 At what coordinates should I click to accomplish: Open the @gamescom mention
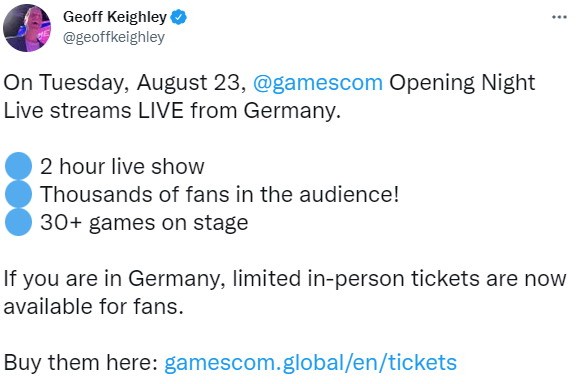pyautogui.click(x=318, y=82)
